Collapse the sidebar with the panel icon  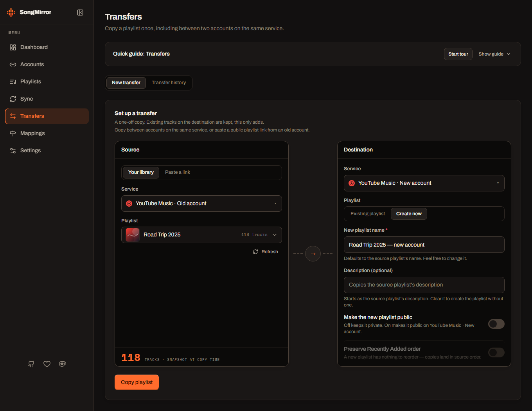click(x=80, y=13)
